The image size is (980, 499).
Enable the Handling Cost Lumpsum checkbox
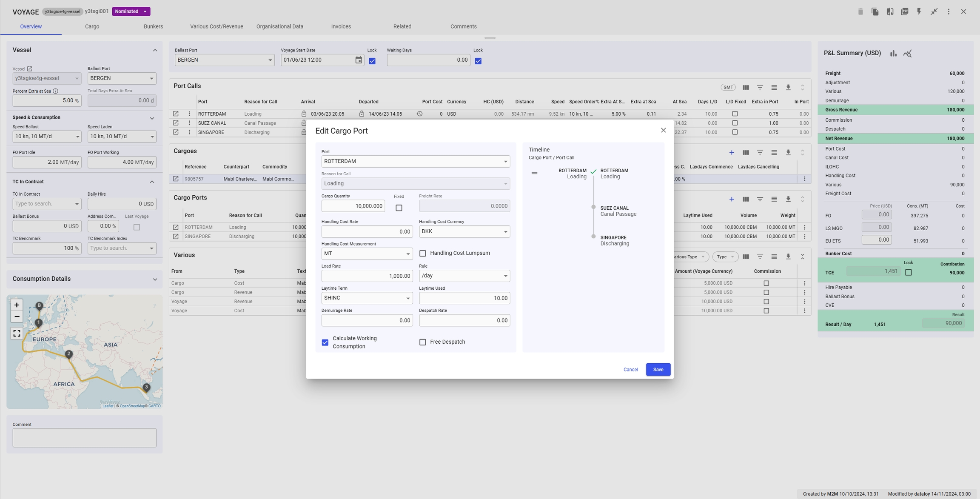click(422, 254)
